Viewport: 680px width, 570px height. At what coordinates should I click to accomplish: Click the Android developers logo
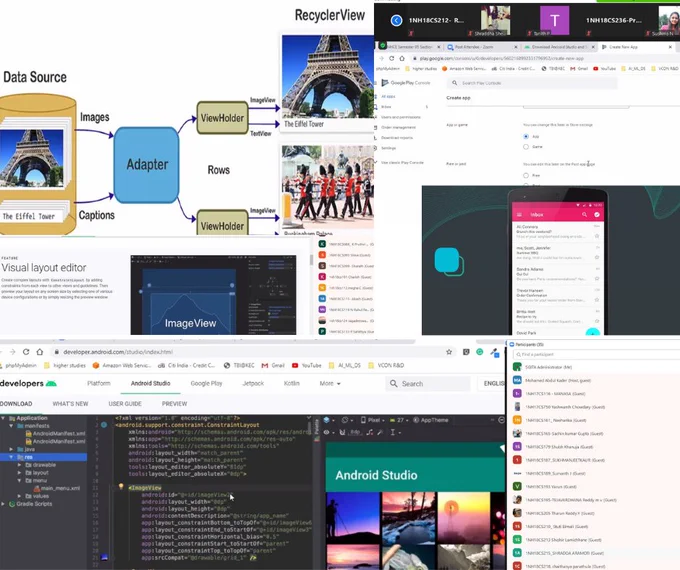[29, 383]
